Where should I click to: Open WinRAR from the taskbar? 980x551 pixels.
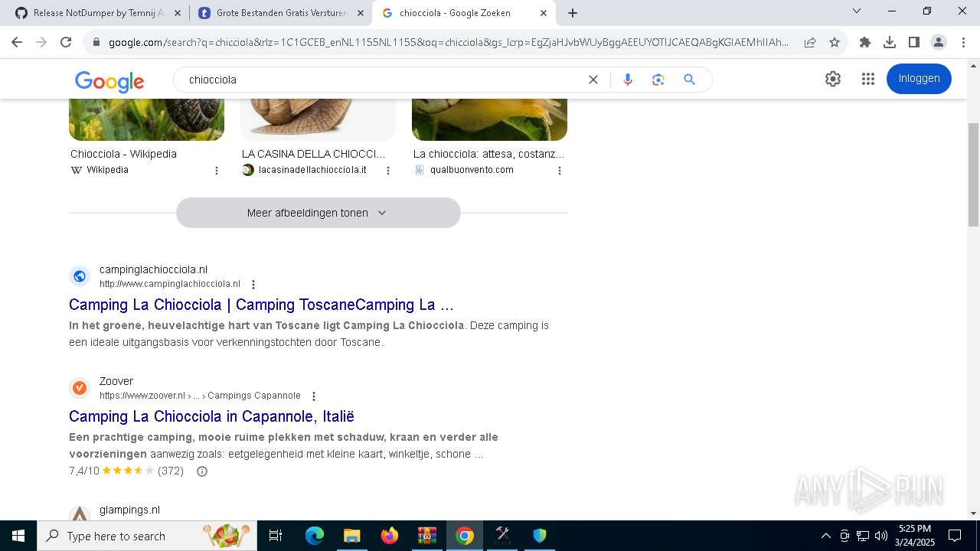point(426,536)
